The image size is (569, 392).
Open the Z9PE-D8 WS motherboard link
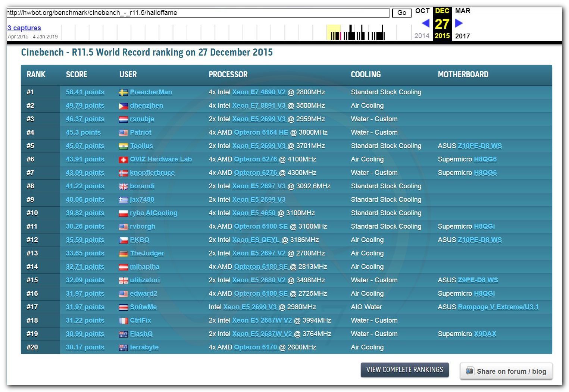tap(478, 280)
